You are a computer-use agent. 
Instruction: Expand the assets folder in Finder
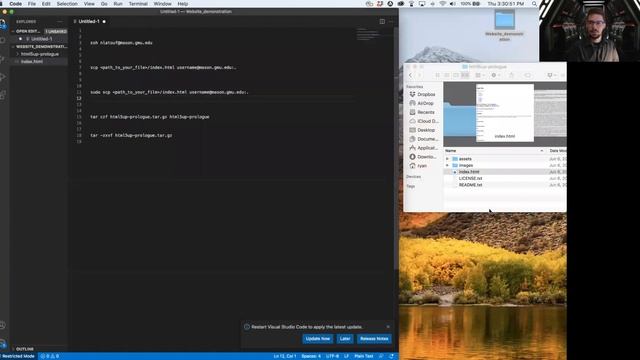447,159
